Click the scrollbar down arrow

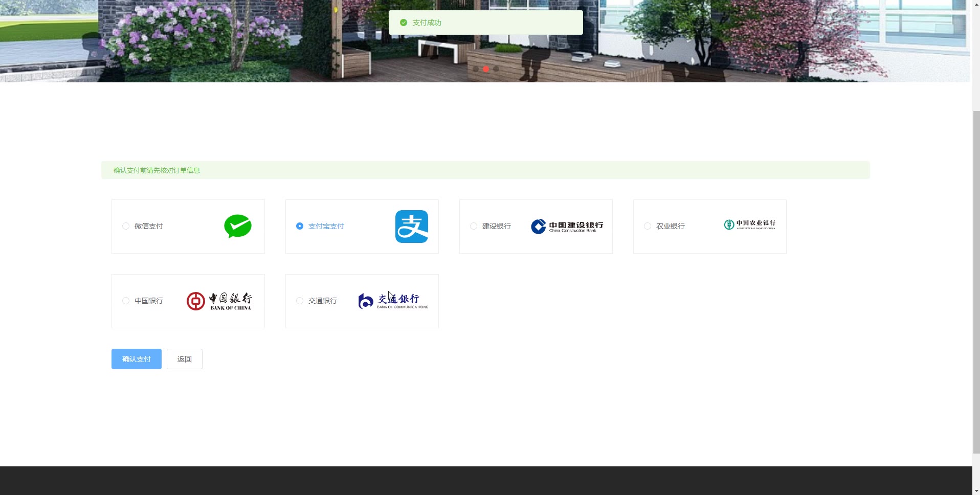coord(976,491)
